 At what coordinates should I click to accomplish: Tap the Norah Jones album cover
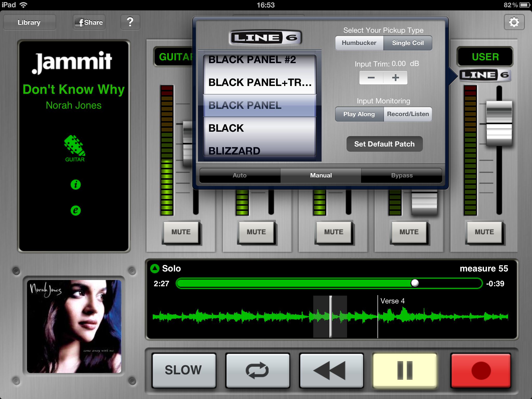(74, 326)
